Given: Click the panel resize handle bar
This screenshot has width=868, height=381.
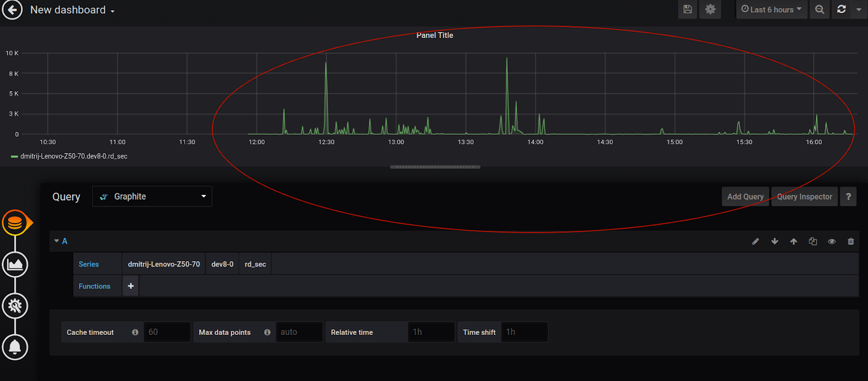Looking at the screenshot, I should (x=435, y=167).
